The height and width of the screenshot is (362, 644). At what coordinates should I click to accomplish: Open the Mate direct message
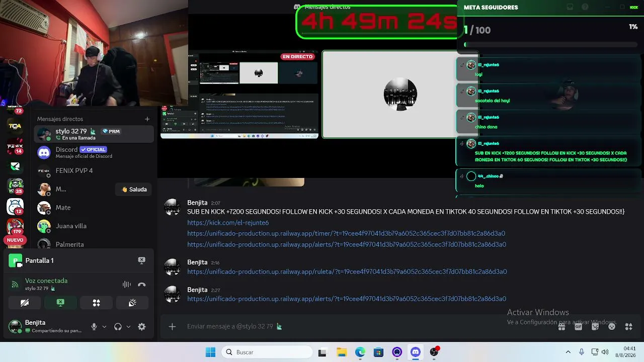coord(94,208)
